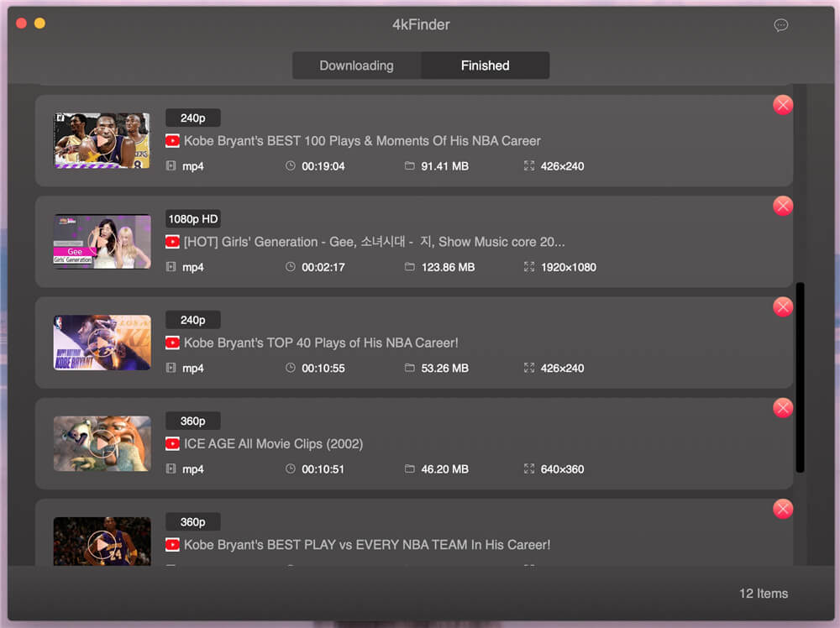Click the Girls' Generation Gee video thumbnail
Image resolution: width=840 pixels, height=628 pixels.
click(x=102, y=241)
